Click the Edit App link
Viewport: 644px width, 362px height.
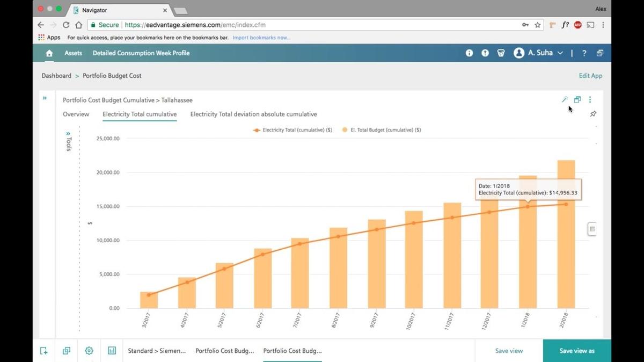pyautogui.click(x=590, y=76)
